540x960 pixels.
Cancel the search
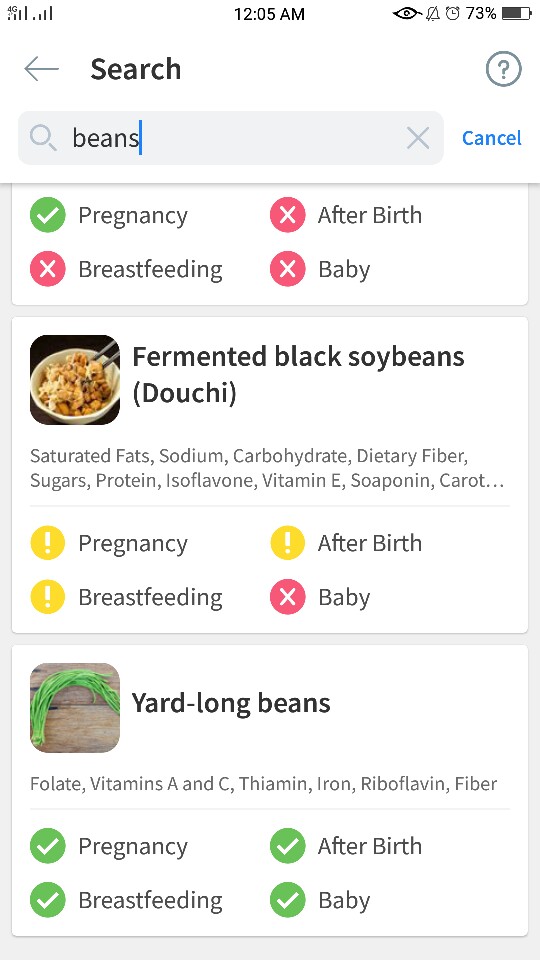coord(492,138)
